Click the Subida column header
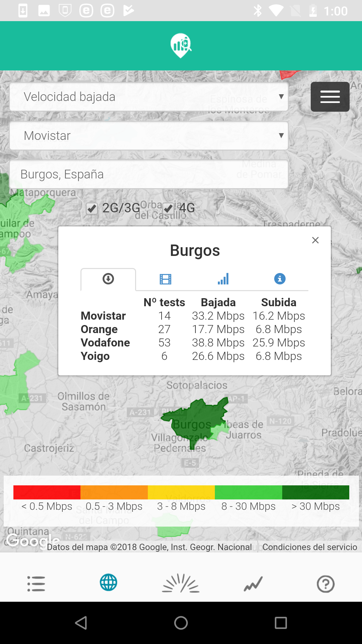This screenshot has width=362, height=644. (279, 303)
